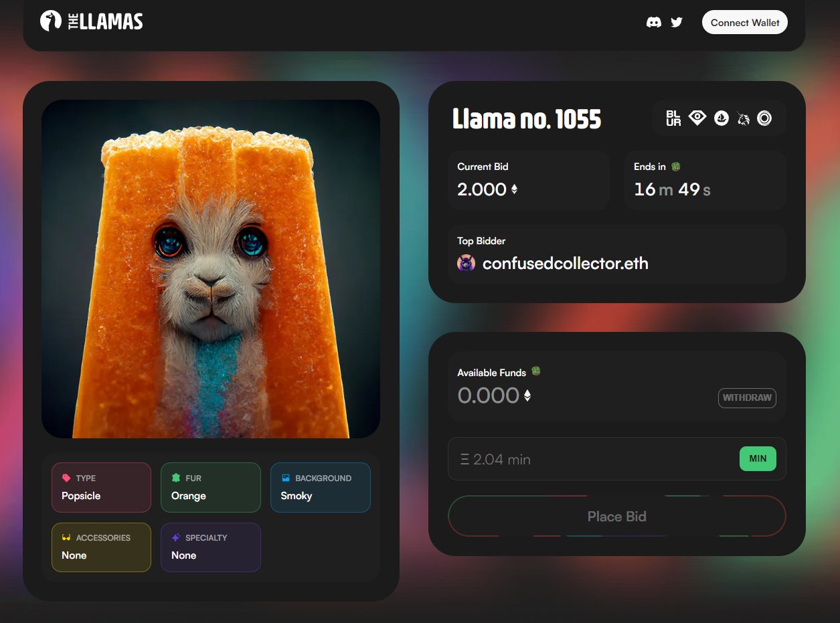Open the Twitter bird icon
Screen dimensions: 840x623
[x=677, y=22]
